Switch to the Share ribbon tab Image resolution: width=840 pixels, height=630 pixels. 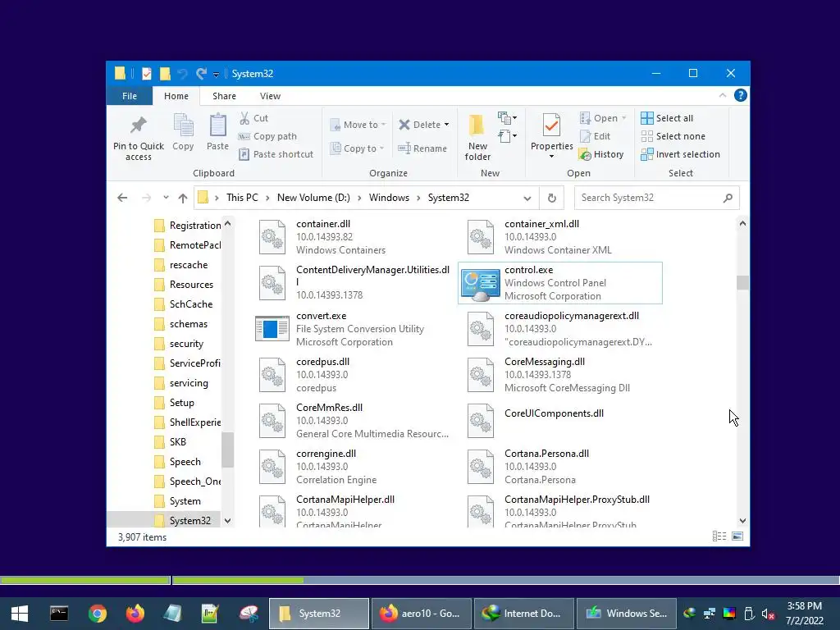[x=224, y=96]
